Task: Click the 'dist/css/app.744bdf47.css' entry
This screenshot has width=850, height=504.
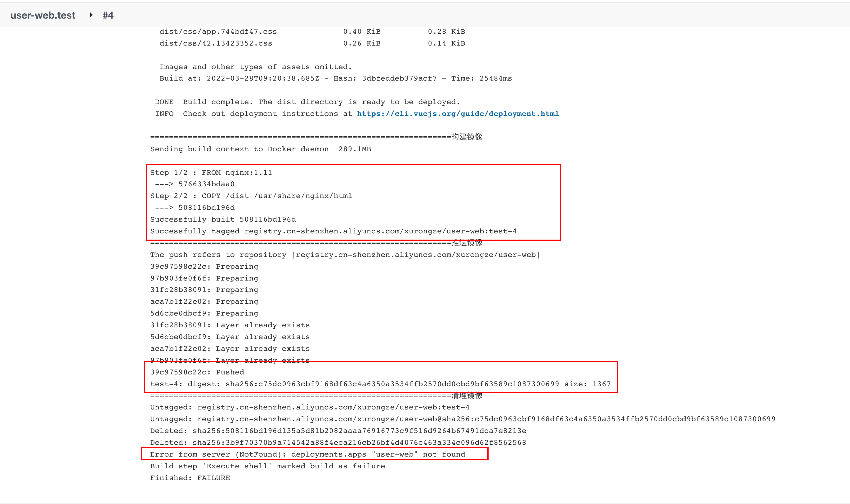Action: [x=218, y=32]
